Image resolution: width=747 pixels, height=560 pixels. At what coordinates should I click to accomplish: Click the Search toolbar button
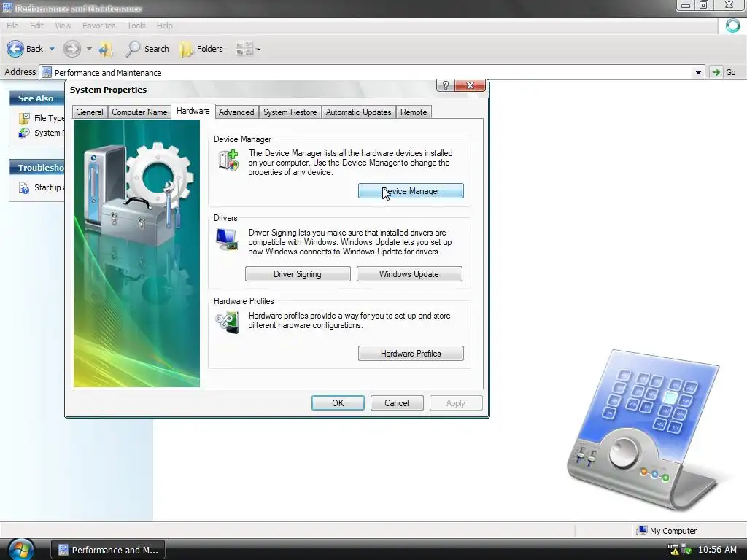click(x=147, y=49)
